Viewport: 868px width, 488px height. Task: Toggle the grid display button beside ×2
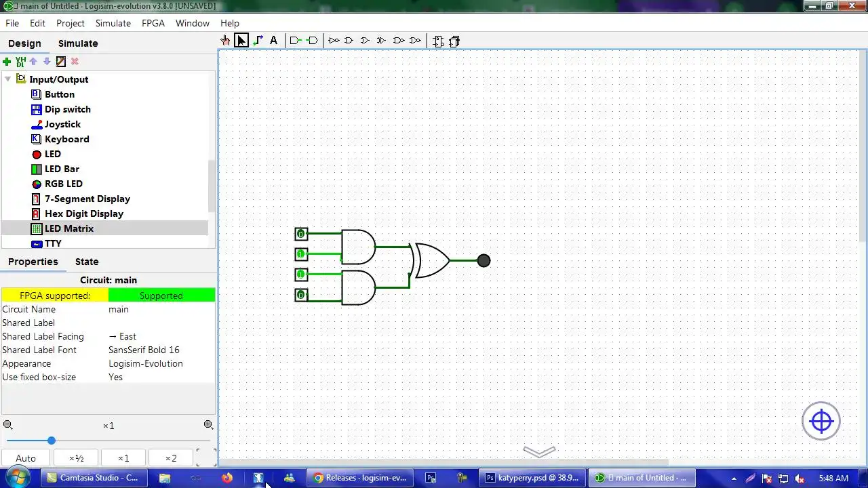(206, 457)
